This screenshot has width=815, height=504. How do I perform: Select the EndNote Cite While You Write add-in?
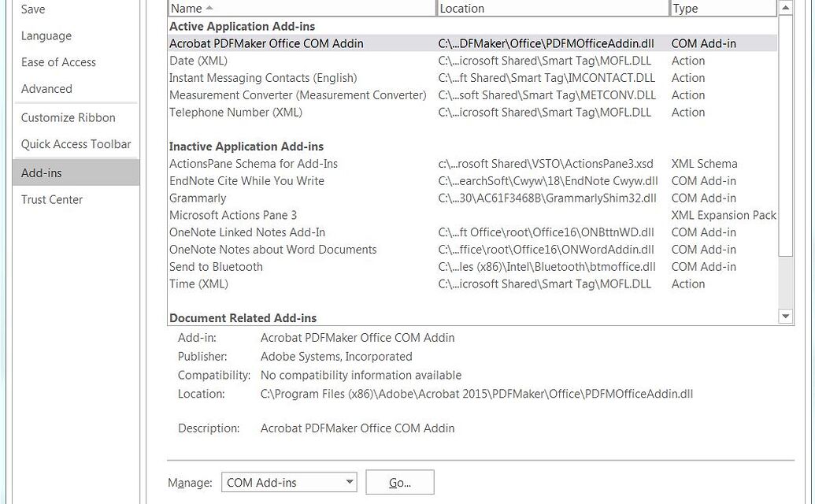(x=246, y=180)
